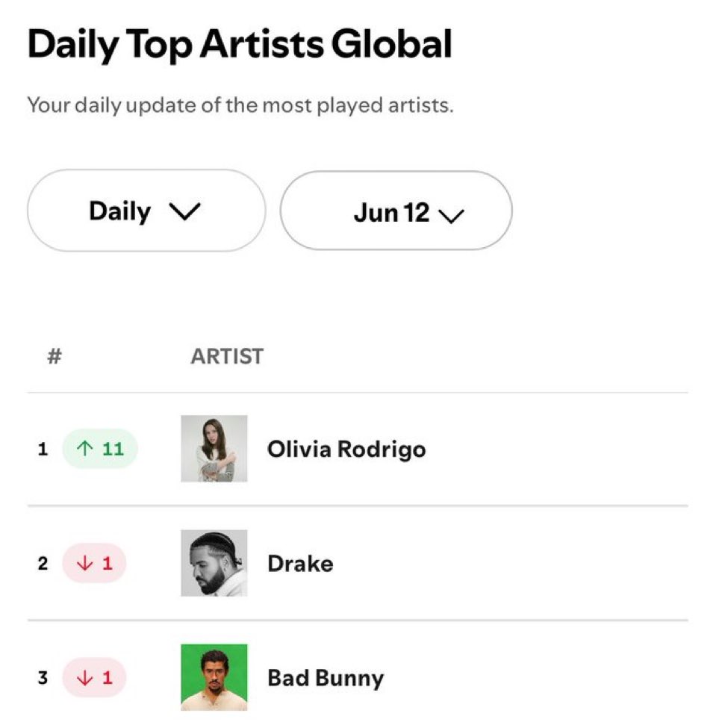
Task: Click the green up 11 rank badge
Action: 100,449
